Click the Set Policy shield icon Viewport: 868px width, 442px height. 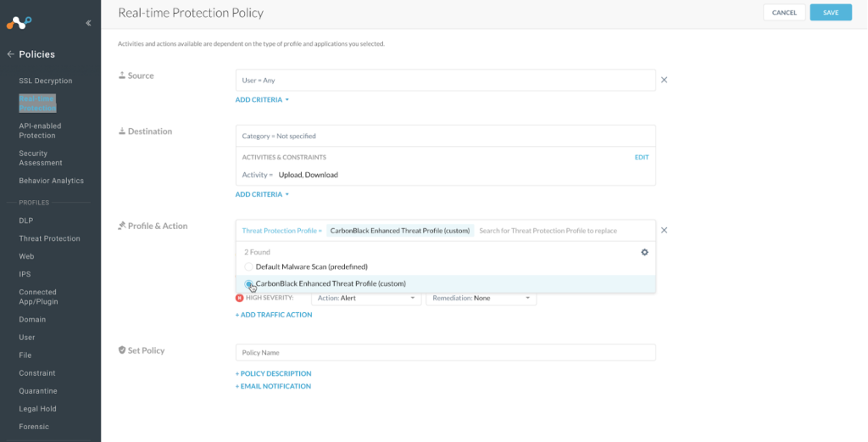pos(122,350)
